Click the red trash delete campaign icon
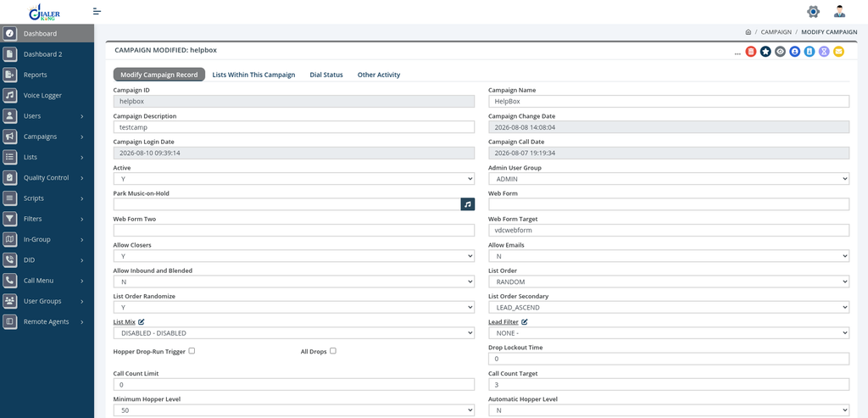 751,52
